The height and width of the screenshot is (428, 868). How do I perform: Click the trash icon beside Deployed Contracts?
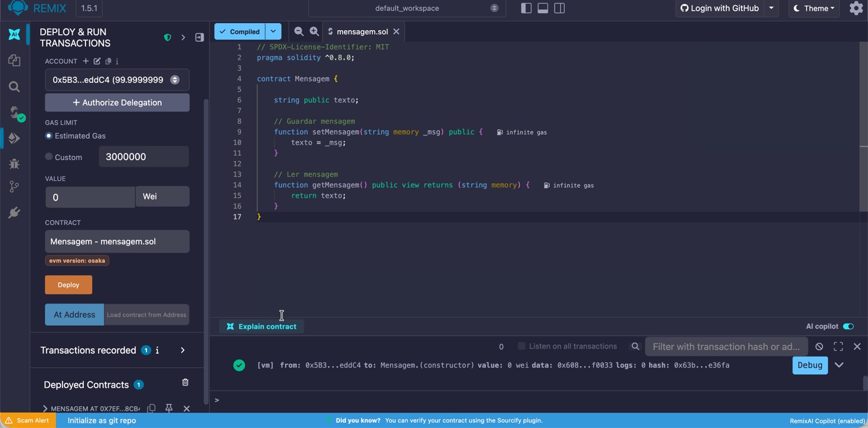click(x=185, y=383)
